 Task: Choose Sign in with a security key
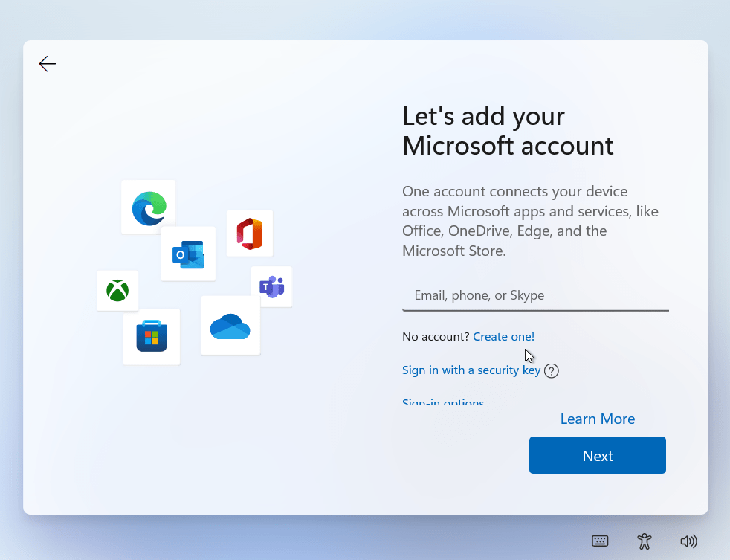[471, 370]
